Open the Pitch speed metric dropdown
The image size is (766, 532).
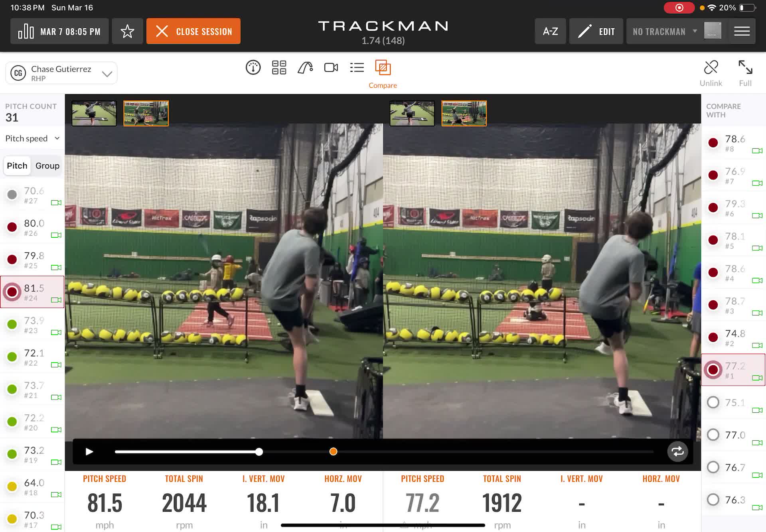(x=32, y=138)
